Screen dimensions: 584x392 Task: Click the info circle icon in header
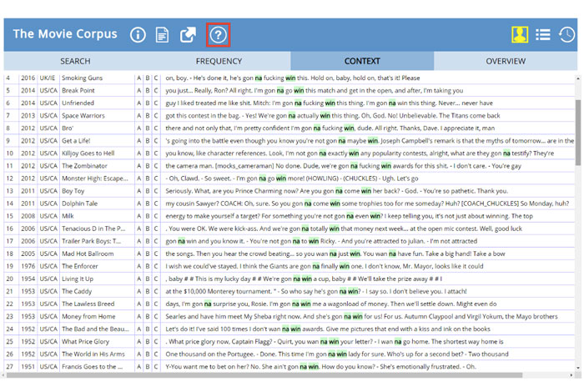click(x=138, y=34)
